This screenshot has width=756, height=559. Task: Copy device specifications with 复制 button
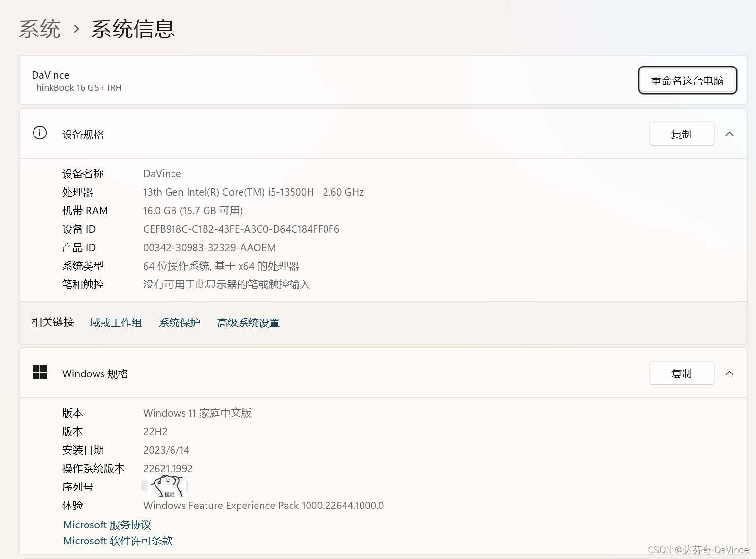682,134
